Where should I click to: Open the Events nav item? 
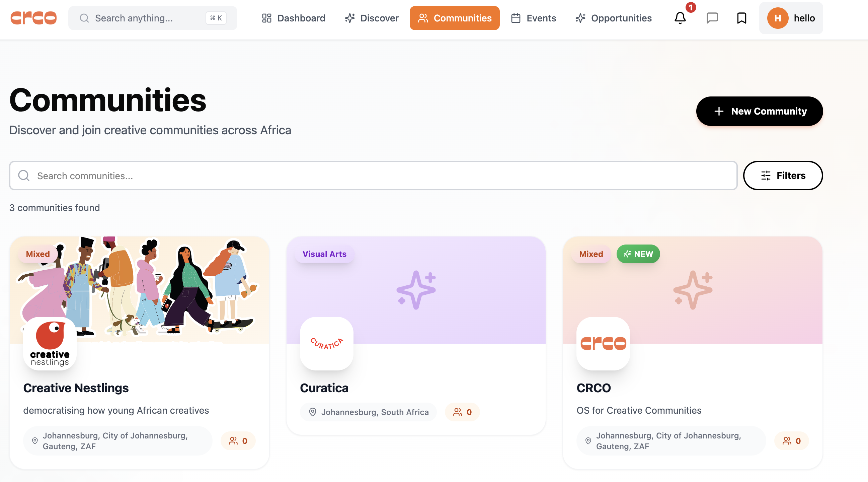pyautogui.click(x=533, y=18)
